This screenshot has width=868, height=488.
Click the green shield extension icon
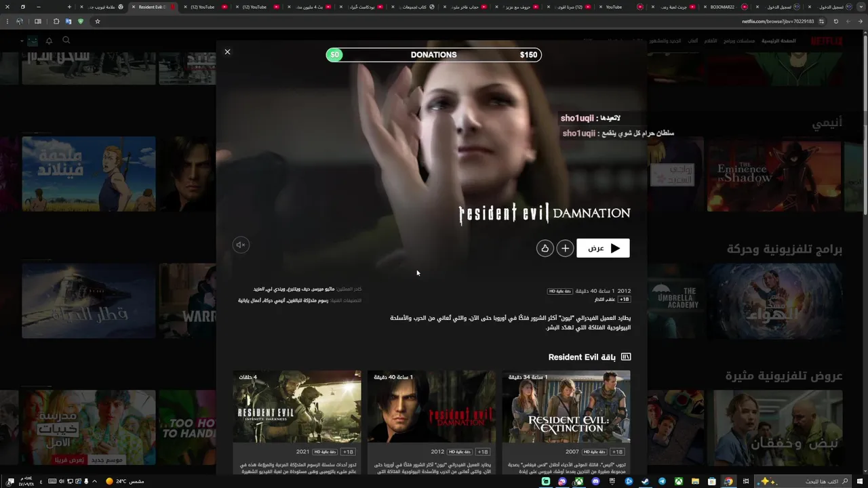81,21
